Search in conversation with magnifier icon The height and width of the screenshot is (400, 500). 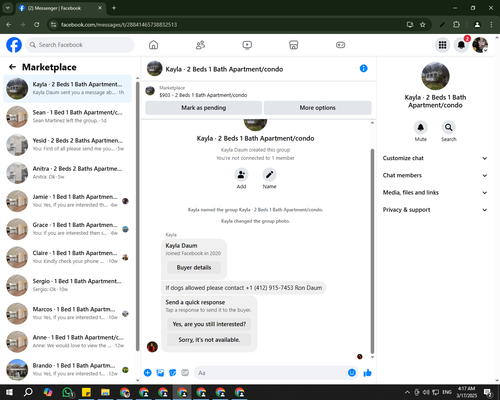(x=449, y=127)
